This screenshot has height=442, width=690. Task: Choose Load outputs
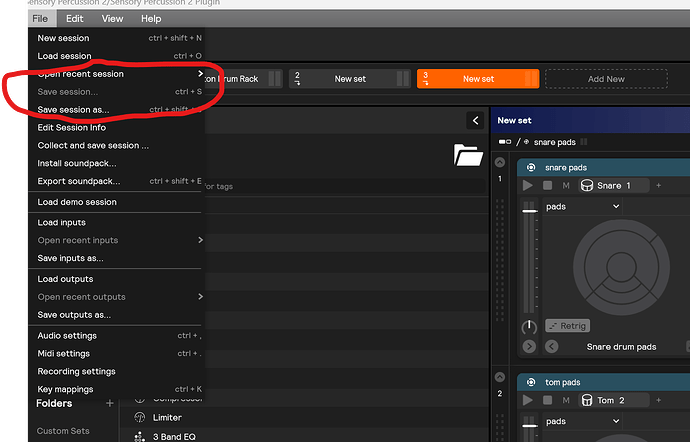(x=117, y=279)
